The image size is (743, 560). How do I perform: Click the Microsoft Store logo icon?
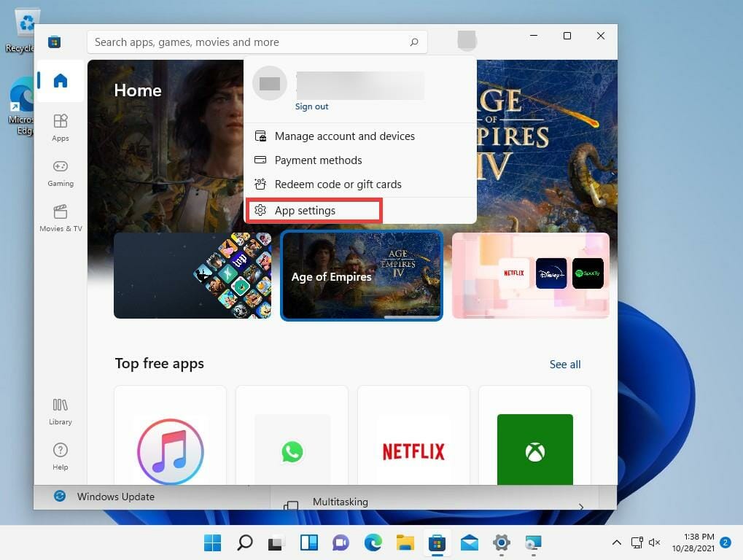point(54,42)
